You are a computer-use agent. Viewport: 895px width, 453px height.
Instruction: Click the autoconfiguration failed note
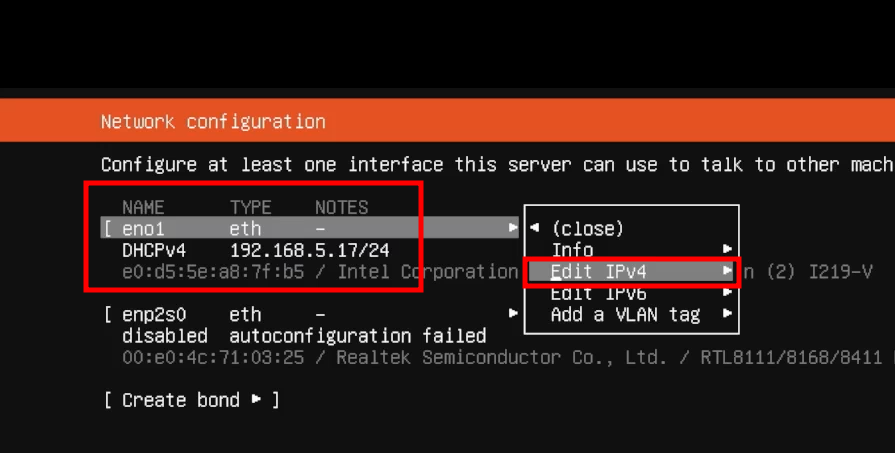[x=357, y=336]
